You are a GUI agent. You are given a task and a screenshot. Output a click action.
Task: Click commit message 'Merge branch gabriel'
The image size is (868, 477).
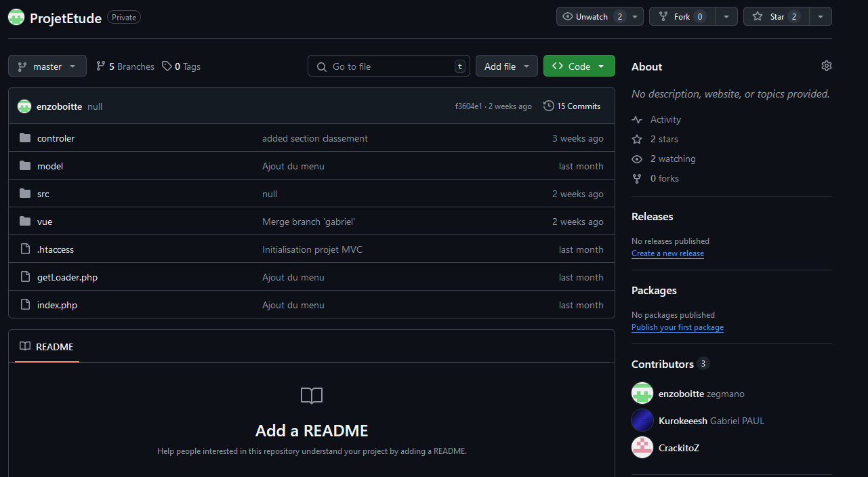click(x=309, y=222)
